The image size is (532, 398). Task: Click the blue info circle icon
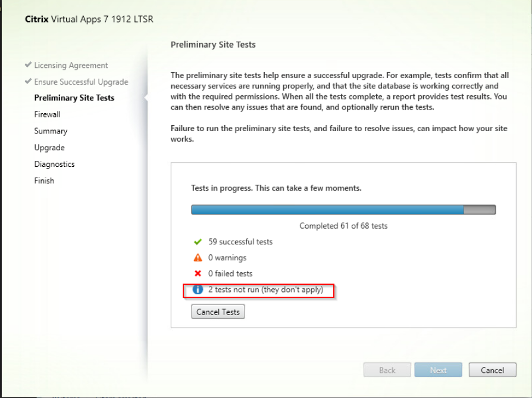pos(198,290)
